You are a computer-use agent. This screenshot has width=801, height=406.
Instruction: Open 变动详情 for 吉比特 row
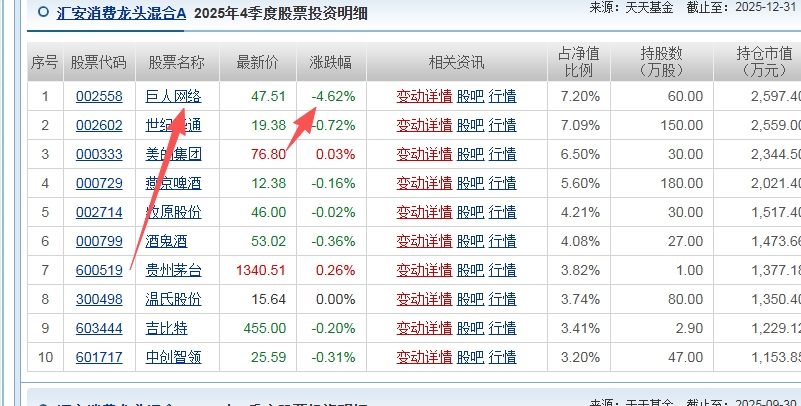coord(425,328)
